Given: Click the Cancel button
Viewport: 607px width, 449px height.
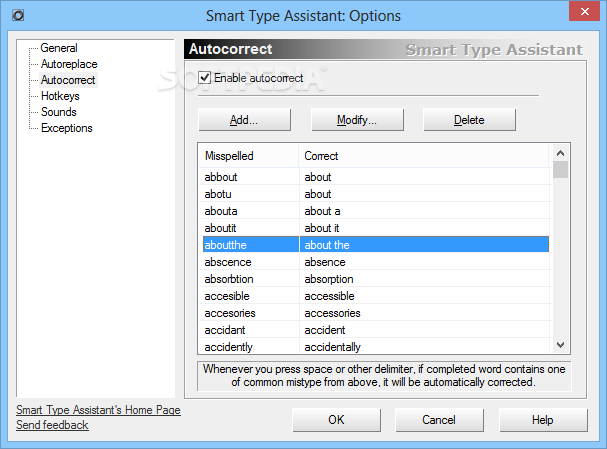Looking at the screenshot, I should [x=439, y=420].
